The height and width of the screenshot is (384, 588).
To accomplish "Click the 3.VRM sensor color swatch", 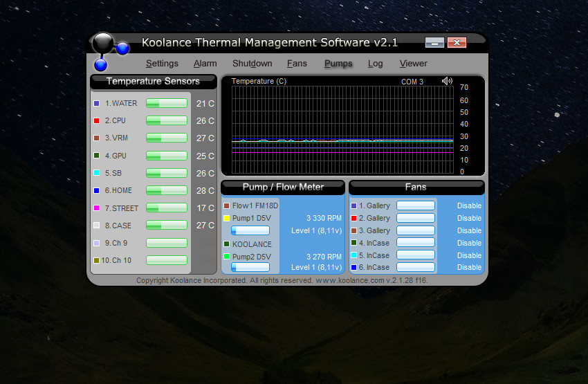I will coord(96,138).
